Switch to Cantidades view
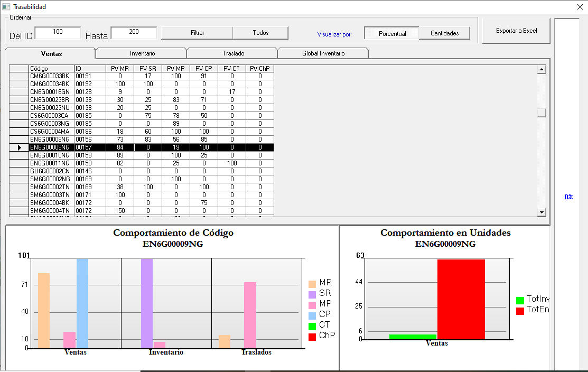The image size is (588, 372). (444, 33)
